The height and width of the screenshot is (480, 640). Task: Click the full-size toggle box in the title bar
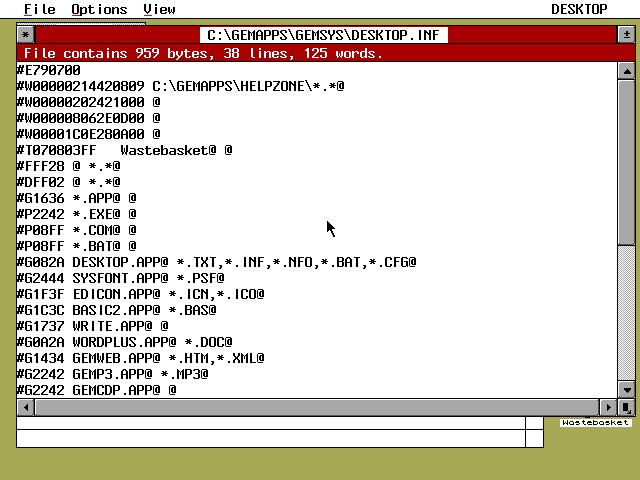point(627,35)
